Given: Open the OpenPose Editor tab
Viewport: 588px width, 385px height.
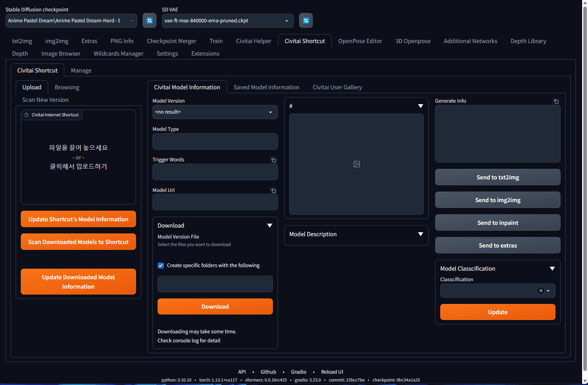Looking at the screenshot, I should [360, 41].
